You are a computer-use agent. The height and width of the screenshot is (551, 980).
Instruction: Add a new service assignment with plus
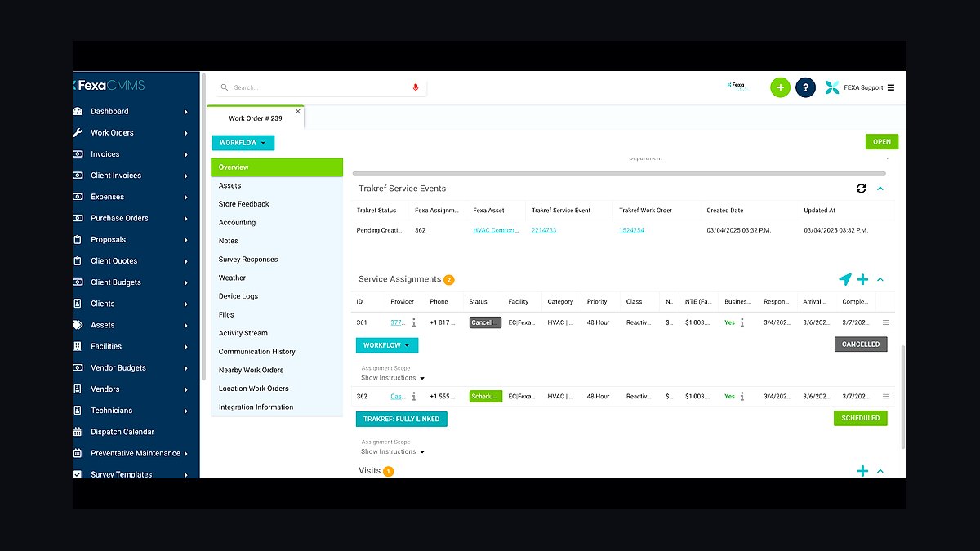tap(862, 279)
